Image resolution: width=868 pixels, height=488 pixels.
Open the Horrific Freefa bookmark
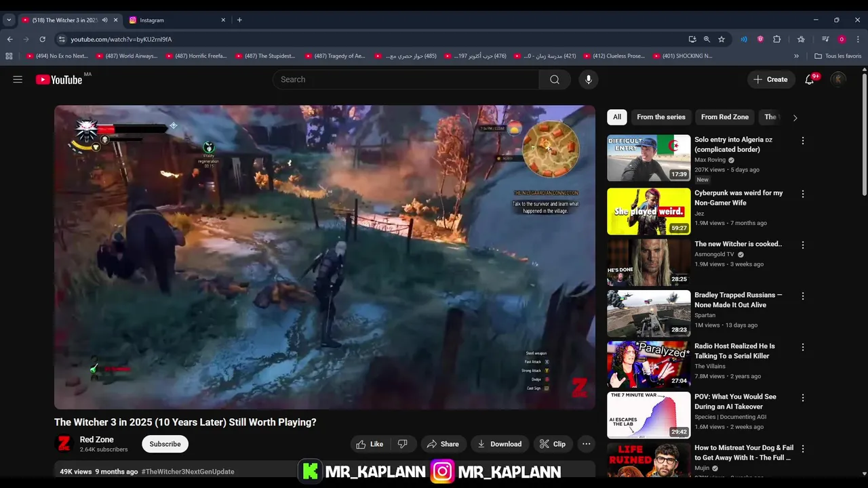coord(197,56)
